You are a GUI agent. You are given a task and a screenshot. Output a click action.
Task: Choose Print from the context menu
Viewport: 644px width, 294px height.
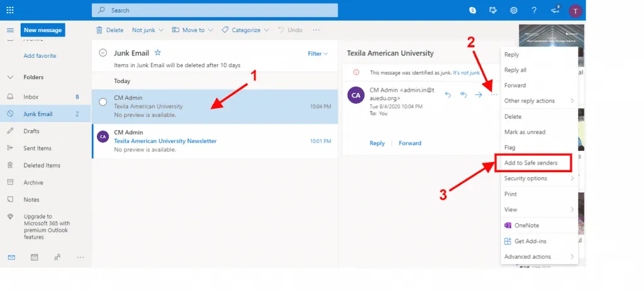point(539,194)
